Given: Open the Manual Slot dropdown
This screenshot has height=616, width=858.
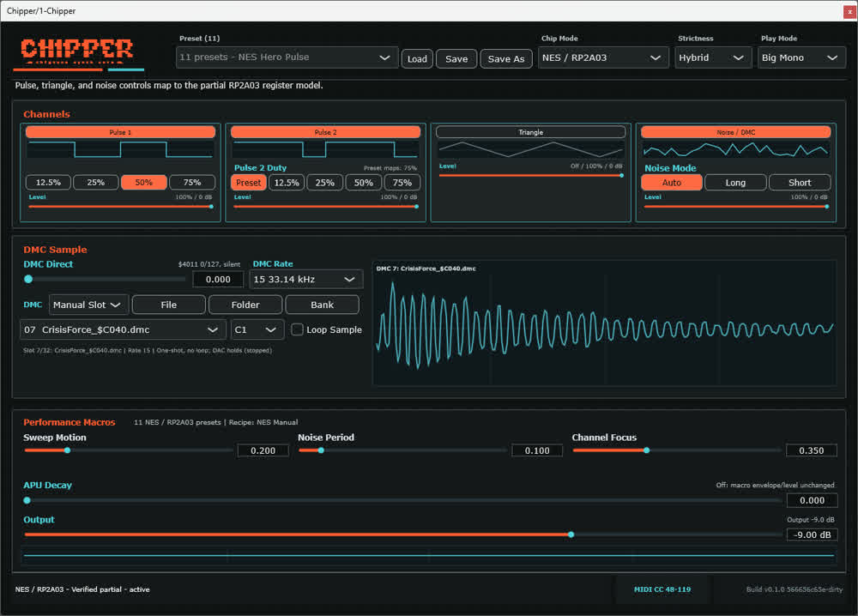Looking at the screenshot, I should (88, 305).
